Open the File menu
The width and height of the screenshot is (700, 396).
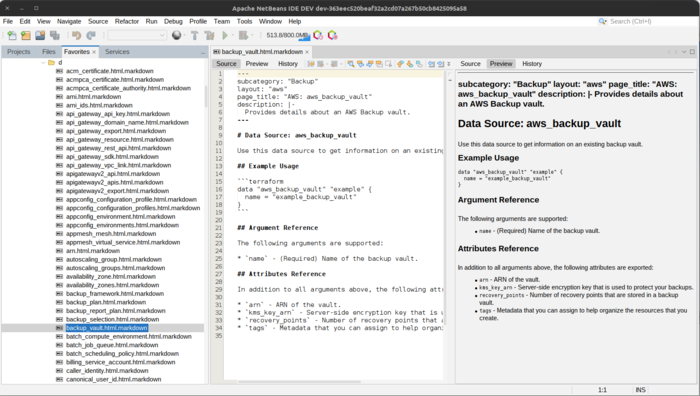(x=8, y=21)
